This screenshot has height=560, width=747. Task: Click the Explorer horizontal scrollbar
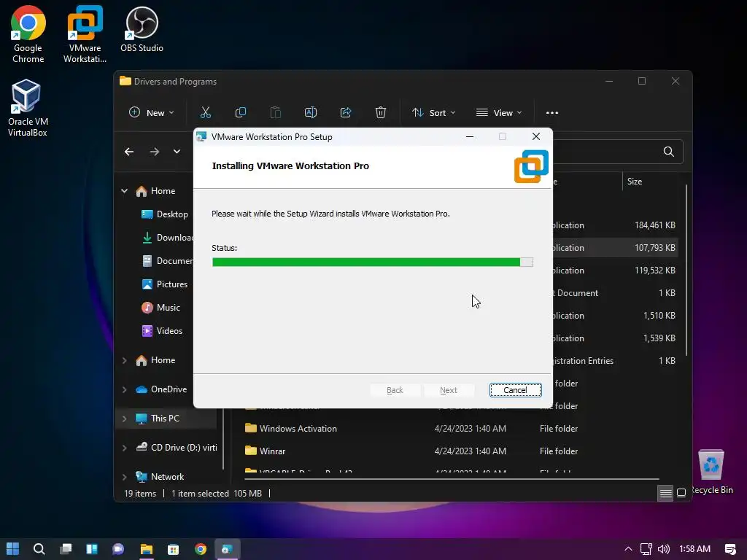click(x=452, y=478)
